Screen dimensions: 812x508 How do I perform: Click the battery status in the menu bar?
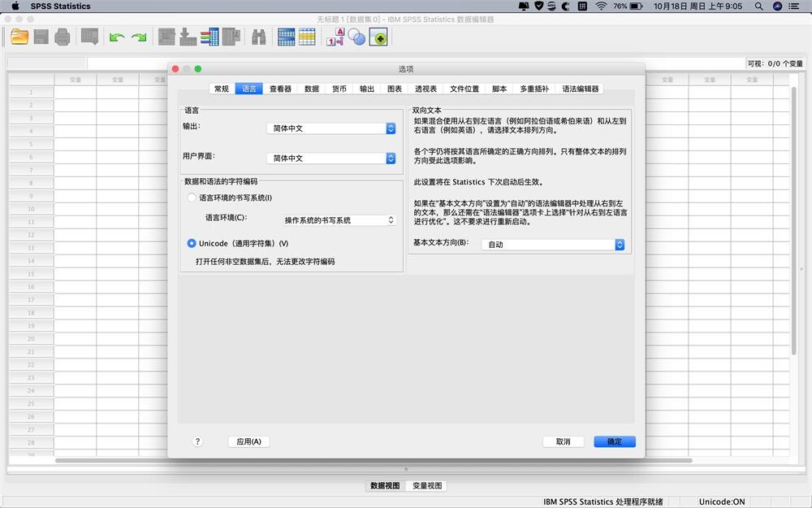coord(628,7)
